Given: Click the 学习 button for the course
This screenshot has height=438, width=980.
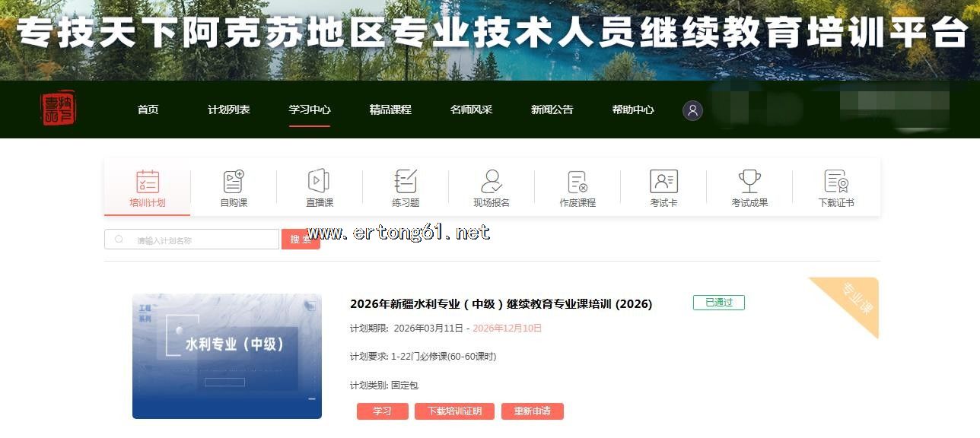Looking at the screenshot, I should 382,411.
